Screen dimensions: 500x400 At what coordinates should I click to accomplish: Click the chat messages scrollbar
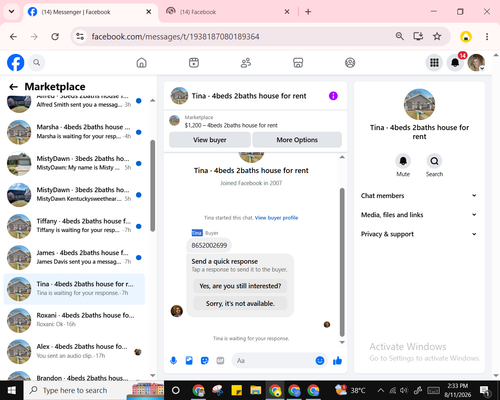342,262
